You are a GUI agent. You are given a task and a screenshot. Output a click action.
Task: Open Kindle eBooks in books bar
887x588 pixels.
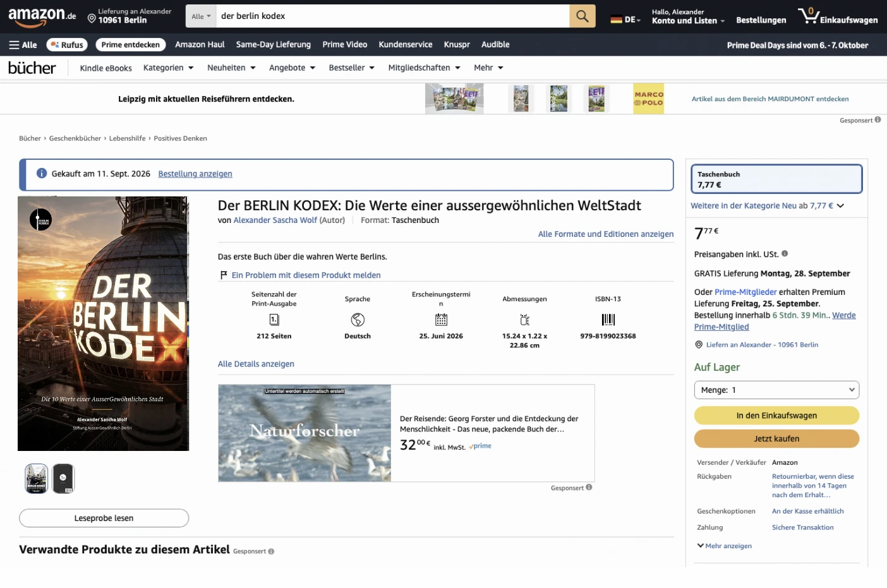106,68
